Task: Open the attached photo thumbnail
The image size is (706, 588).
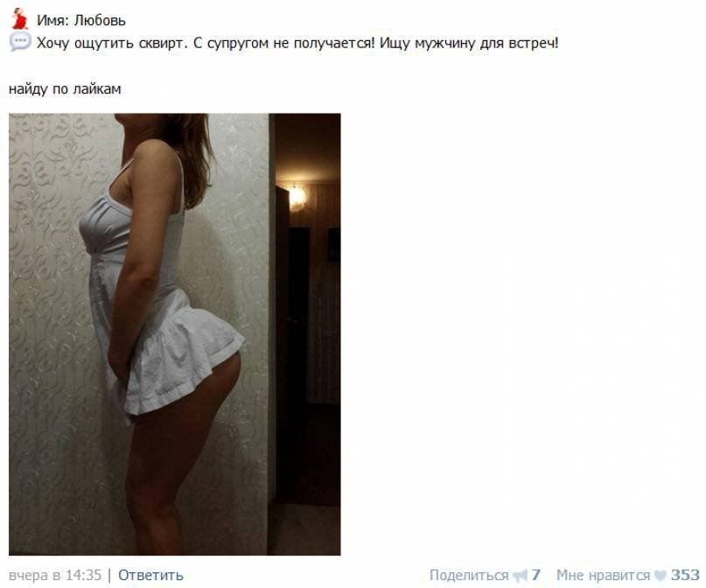Action: click(175, 334)
